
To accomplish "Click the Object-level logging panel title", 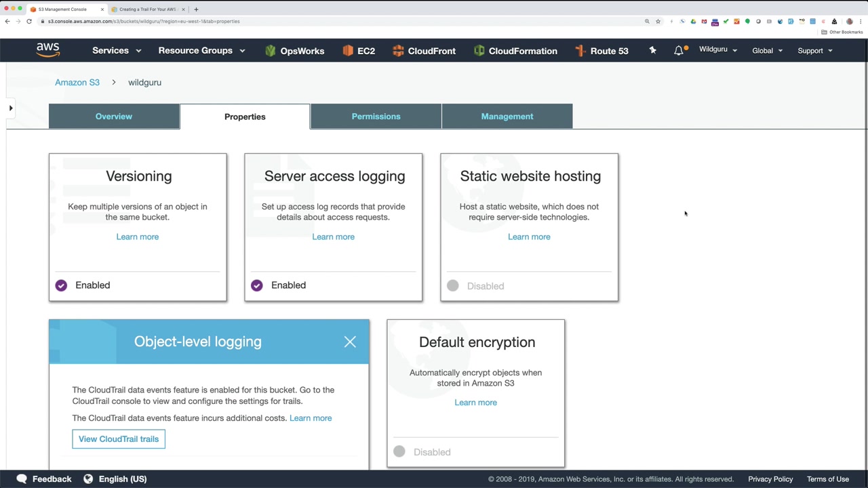I will tap(197, 342).
